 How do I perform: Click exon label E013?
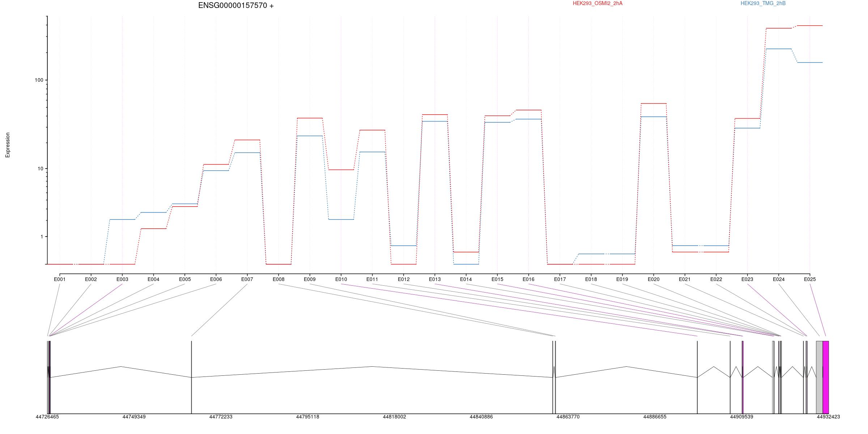pos(435,279)
